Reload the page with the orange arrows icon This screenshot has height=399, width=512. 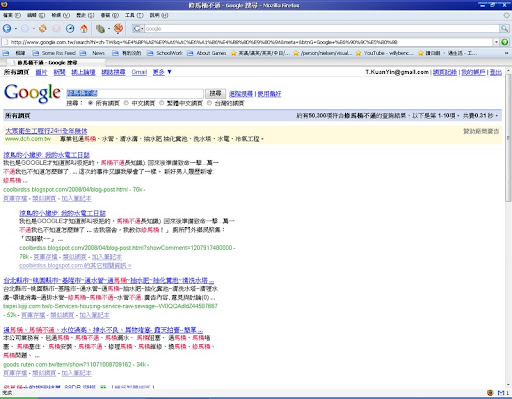pyautogui.click(x=43, y=29)
